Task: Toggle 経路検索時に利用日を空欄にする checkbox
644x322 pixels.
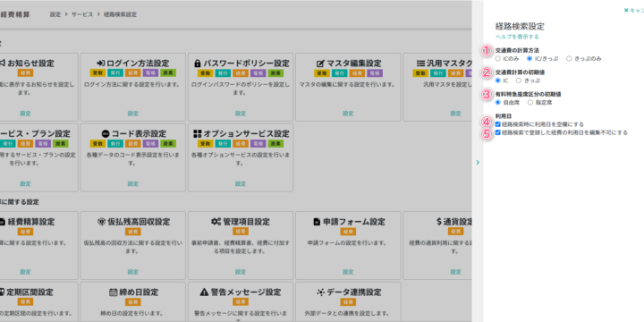Action: pyautogui.click(x=498, y=124)
